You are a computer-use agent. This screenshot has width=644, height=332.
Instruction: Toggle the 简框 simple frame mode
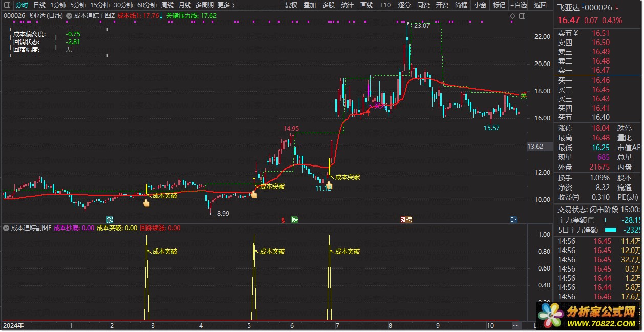pyautogui.click(x=461, y=5)
